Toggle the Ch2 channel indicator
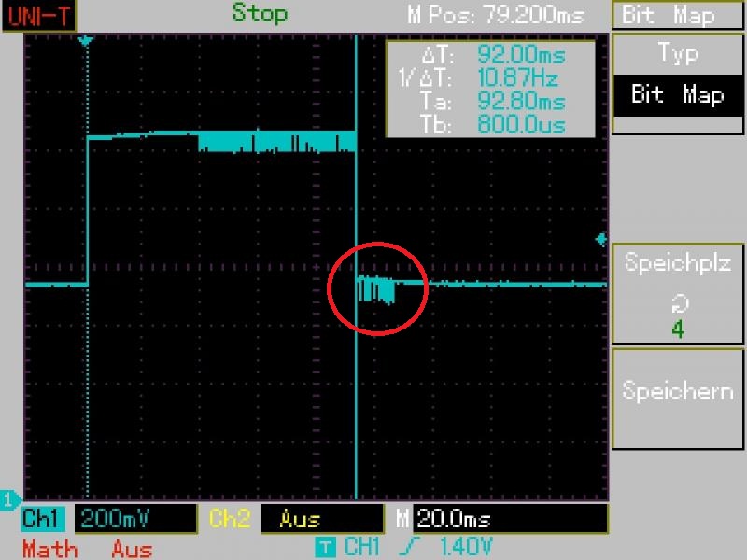 (228, 519)
